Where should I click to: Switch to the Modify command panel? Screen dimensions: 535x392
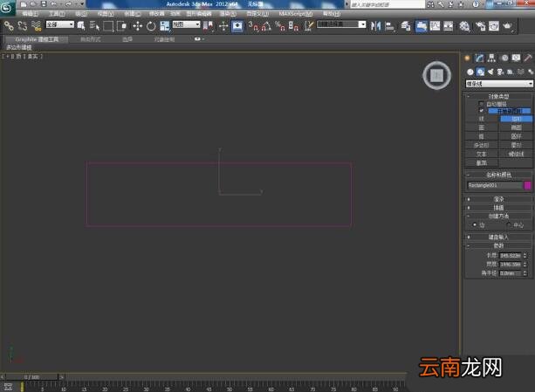click(479, 58)
